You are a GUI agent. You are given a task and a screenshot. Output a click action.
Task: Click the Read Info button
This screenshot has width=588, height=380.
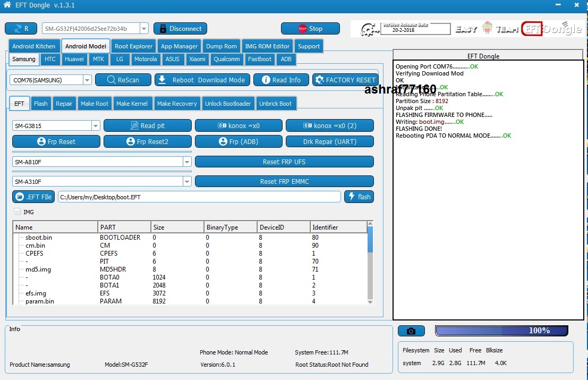coord(281,80)
